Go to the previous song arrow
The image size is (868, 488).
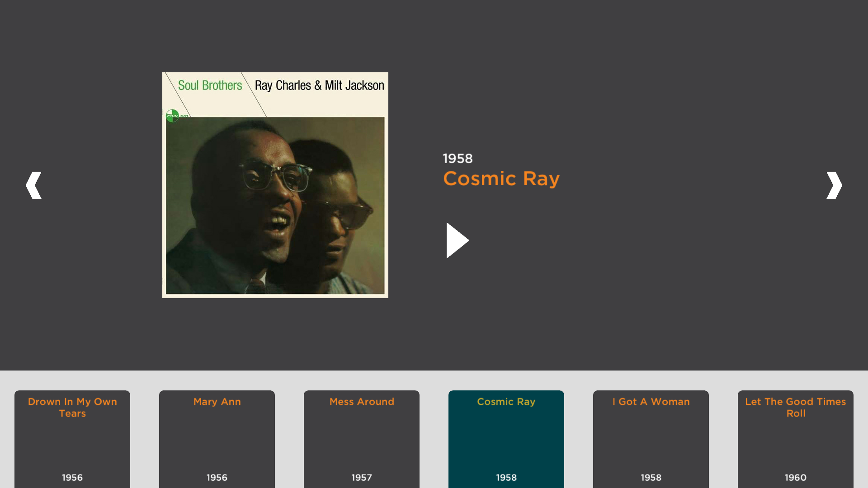(34, 185)
